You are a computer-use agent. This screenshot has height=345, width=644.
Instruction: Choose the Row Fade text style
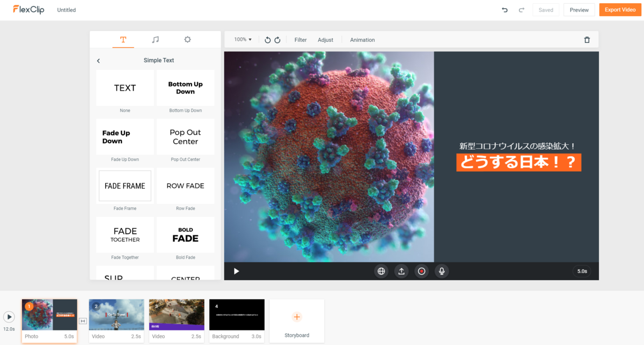tap(185, 186)
